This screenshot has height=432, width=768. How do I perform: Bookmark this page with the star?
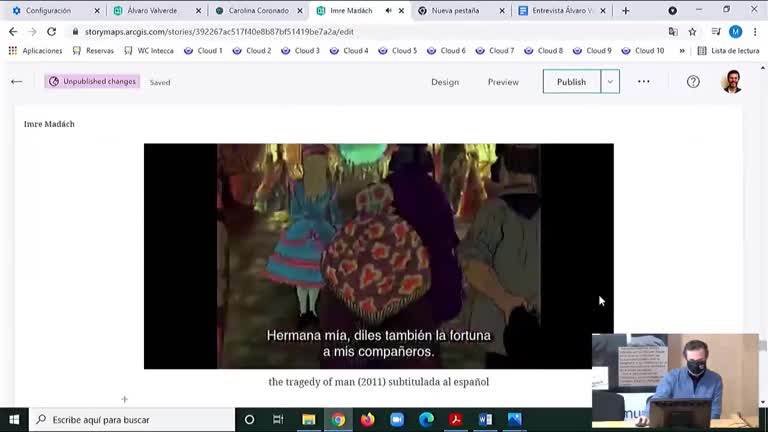click(692, 32)
